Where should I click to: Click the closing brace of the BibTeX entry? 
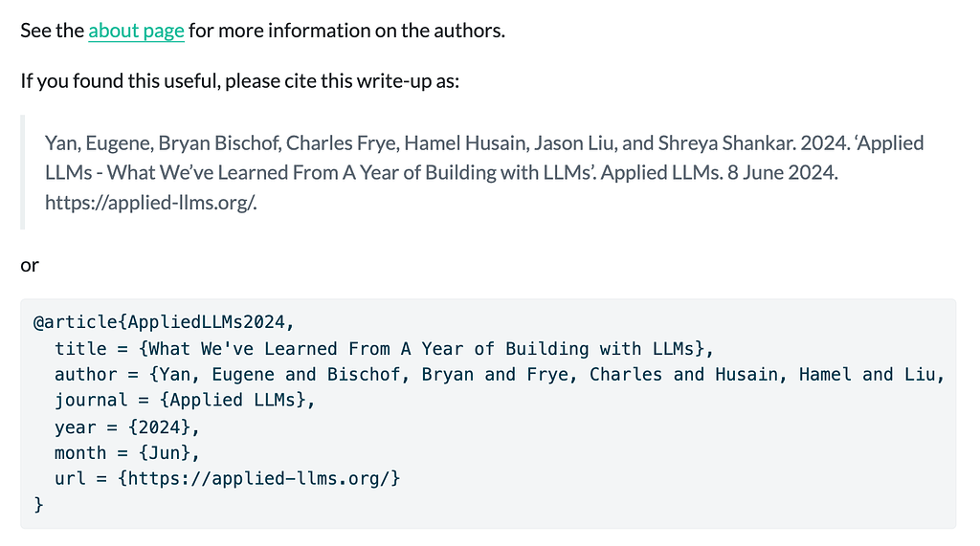38,504
